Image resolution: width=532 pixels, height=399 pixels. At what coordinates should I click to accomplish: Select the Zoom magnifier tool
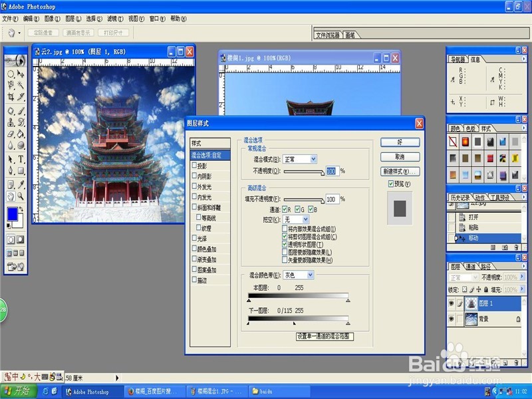click(x=21, y=196)
